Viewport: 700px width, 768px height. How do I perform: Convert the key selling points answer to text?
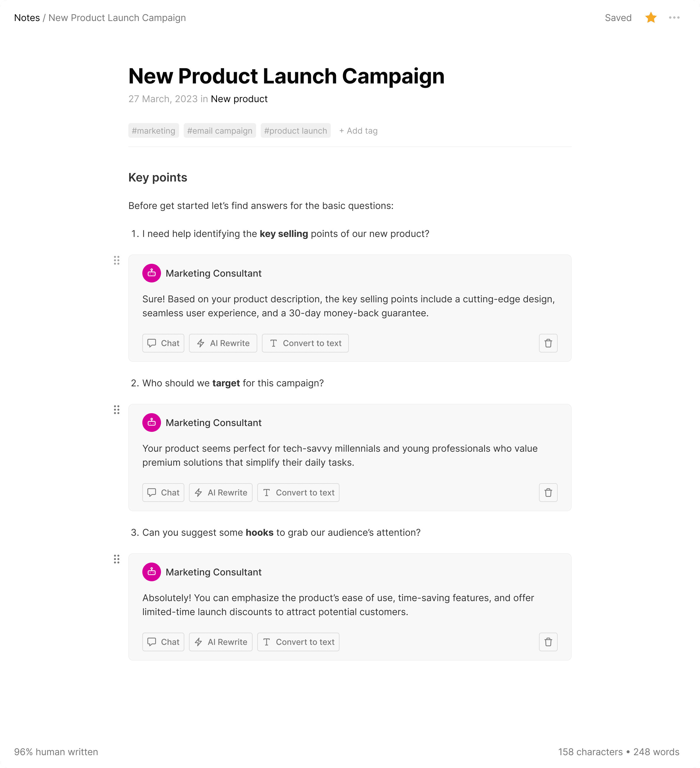[x=305, y=343]
